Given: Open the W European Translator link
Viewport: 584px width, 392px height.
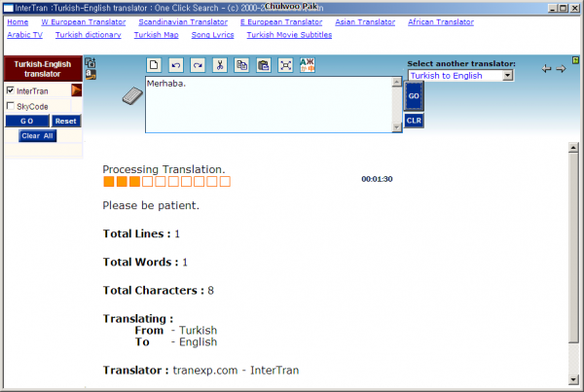Looking at the screenshot, I should [x=84, y=22].
